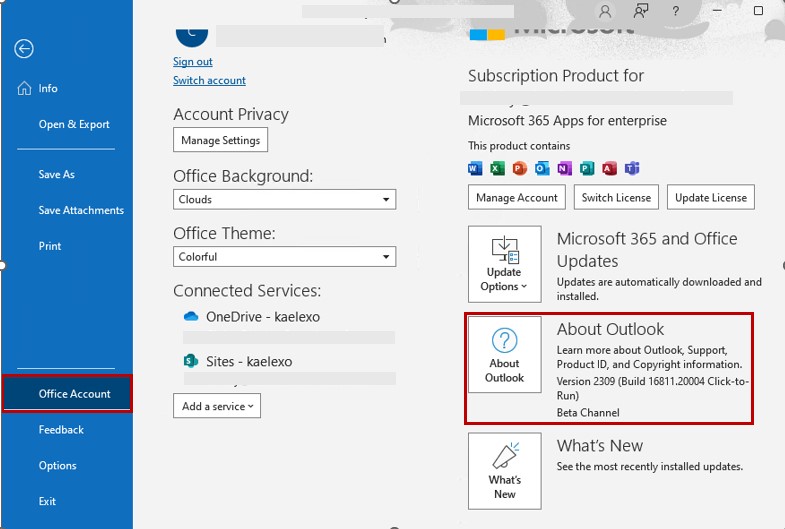Click the Outlook app icon
This screenshot has height=529, width=785.
tap(542, 169)
